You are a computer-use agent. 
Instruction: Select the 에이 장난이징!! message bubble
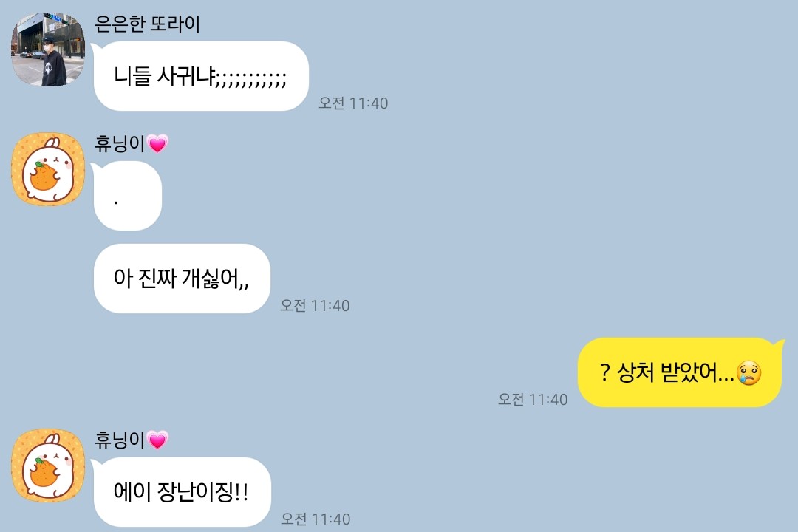(183, 492)
